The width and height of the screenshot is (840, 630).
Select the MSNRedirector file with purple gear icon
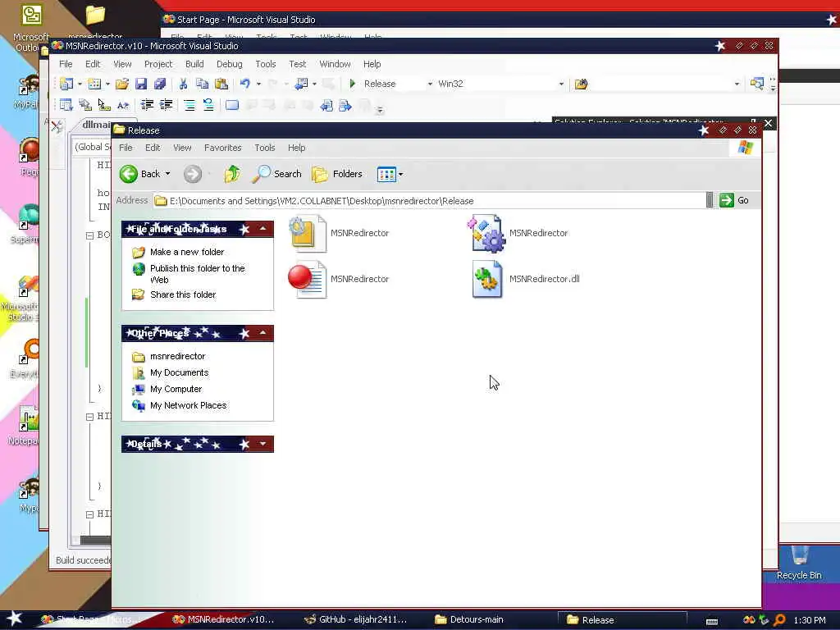point(518,233)
